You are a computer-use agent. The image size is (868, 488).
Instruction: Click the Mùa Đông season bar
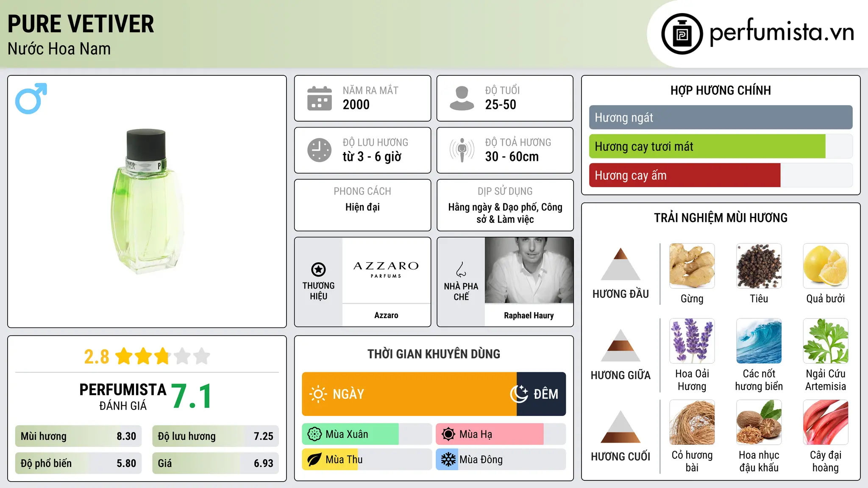[501, 460]
